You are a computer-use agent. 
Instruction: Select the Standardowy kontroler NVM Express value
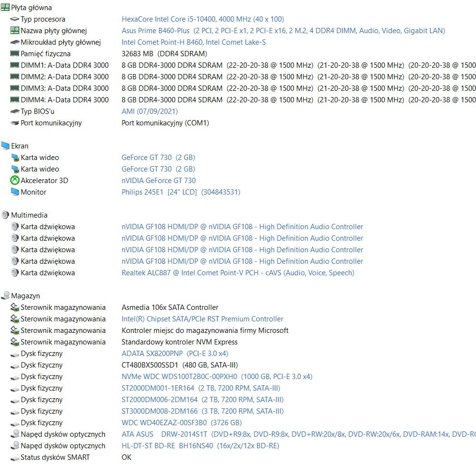click(x=179, y=342)
